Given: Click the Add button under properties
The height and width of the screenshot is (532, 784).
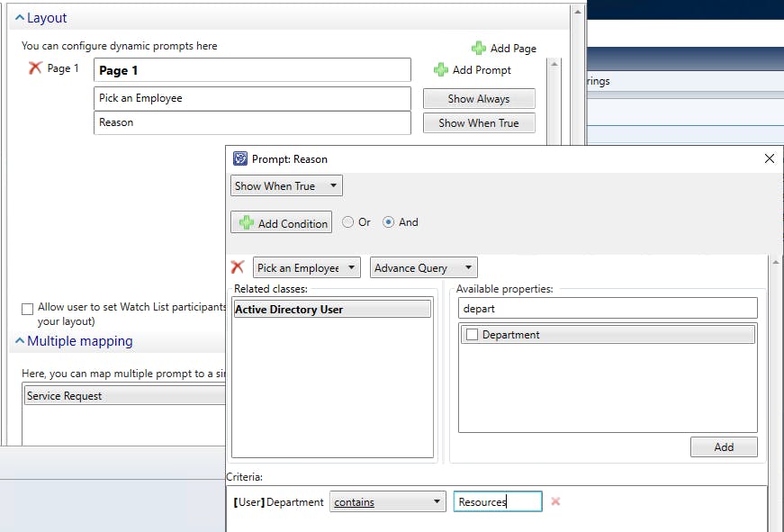Looking at the screenshot, I should click(724, 447).
